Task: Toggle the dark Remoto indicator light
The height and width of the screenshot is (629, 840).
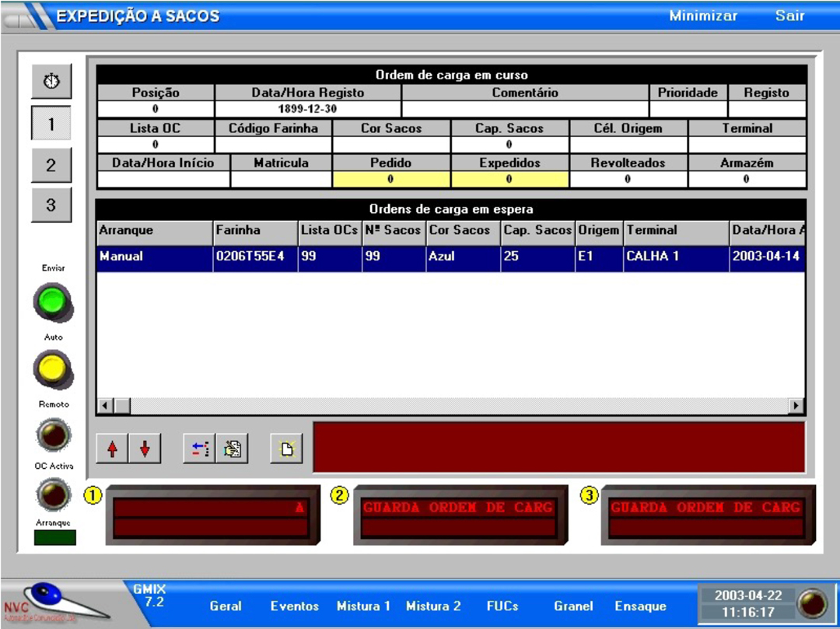Action: coord(54,434)
